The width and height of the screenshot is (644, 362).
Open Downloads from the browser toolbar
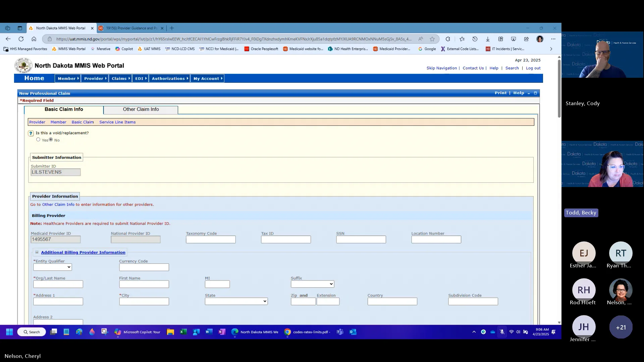(x=488, y=39)
